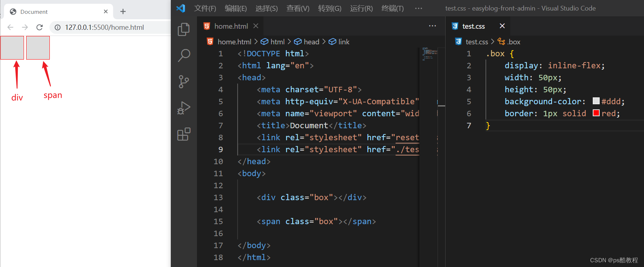Click html breadcrumb segment
This screenshot has height=267, width=644.
coord(278,42)
